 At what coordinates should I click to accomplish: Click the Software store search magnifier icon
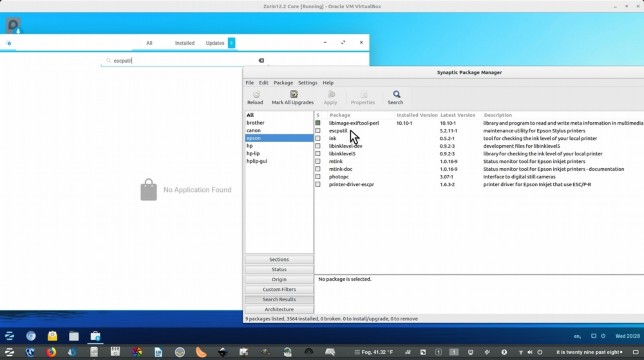coord(108,60)
